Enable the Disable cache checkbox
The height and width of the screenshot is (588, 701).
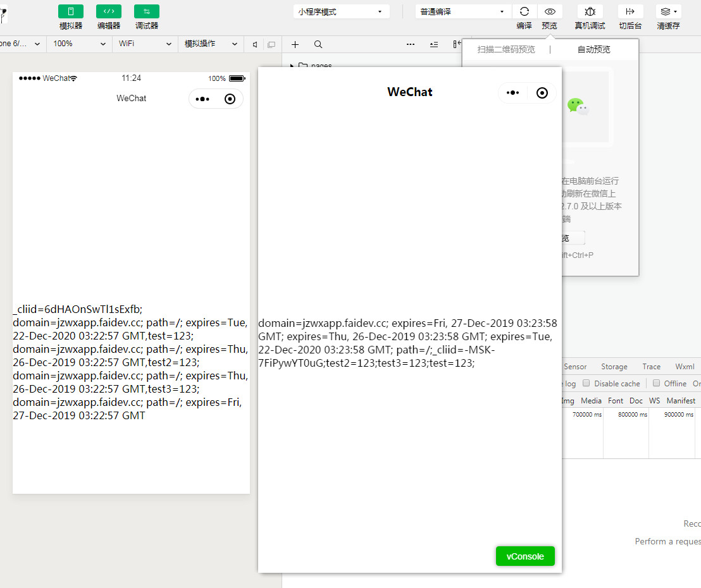point(586,383)
